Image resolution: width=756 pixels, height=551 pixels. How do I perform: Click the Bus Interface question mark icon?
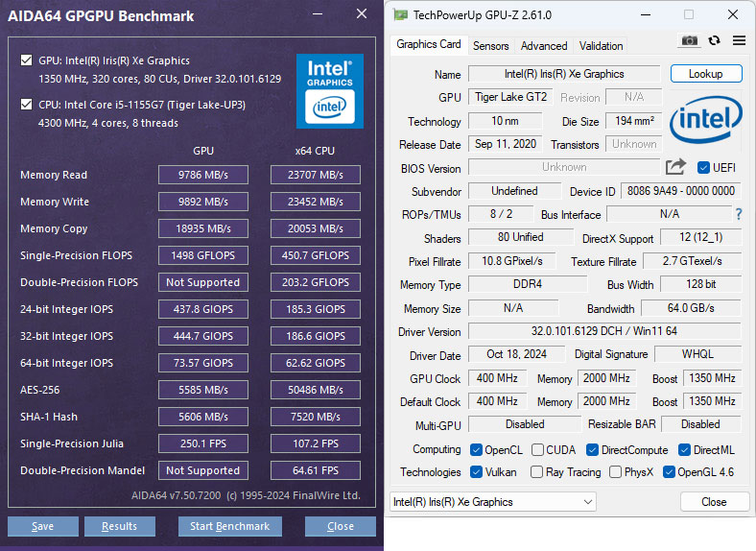click(x=739, y=214)
